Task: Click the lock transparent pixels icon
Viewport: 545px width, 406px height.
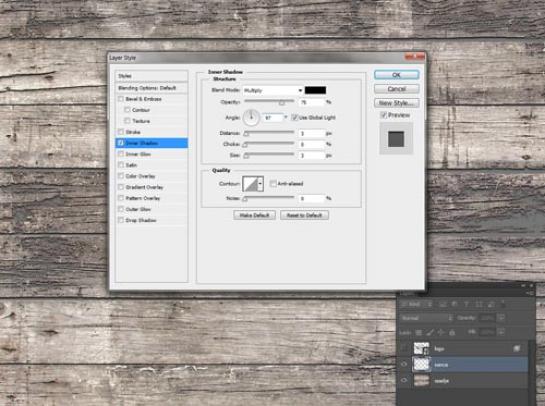Action: (x=419, y=333)
